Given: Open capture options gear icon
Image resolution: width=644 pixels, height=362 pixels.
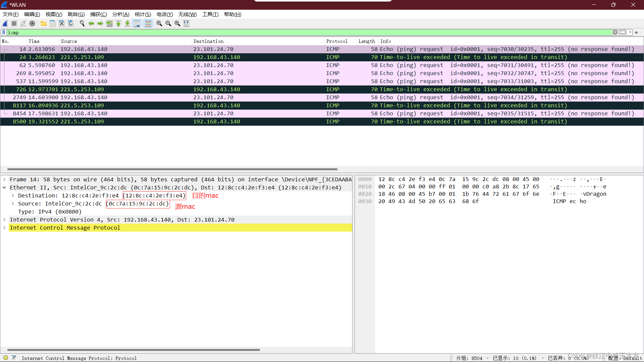Looking at the screenshot, I should (32, 23).
